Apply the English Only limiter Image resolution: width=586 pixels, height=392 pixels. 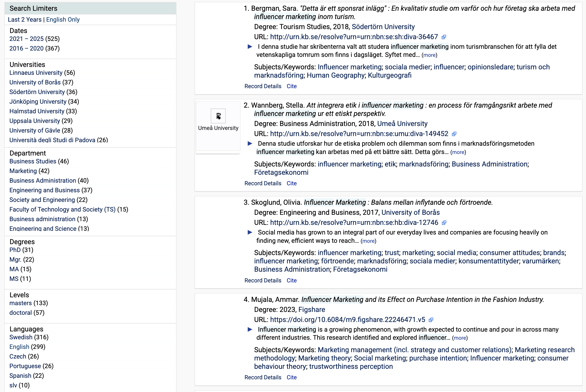(63, 19)
